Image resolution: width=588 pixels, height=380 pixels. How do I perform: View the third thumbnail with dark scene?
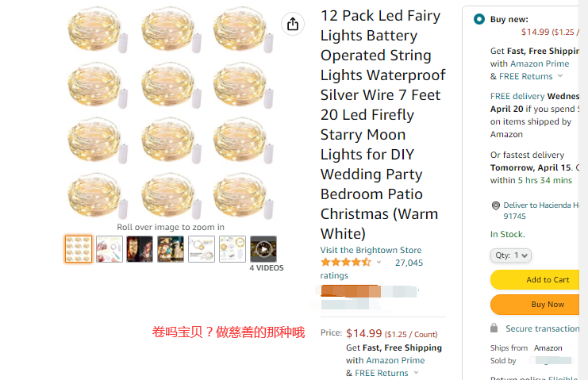pos(140,249)
